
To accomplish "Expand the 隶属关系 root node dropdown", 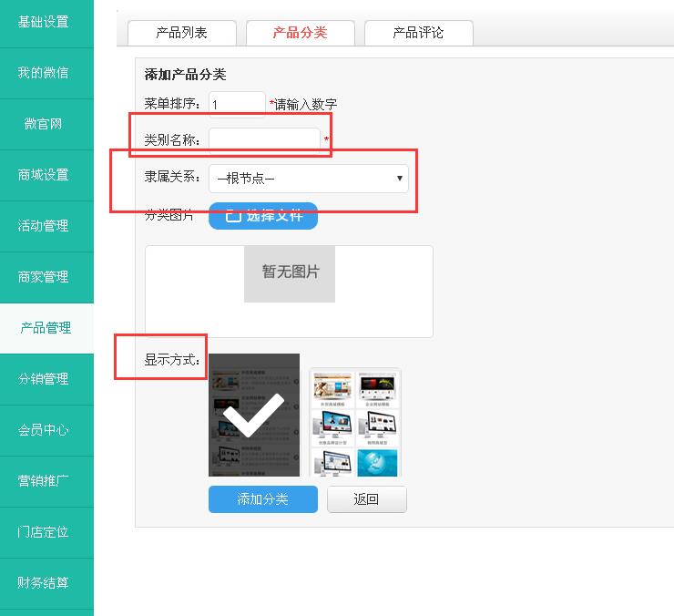I will point(309,179).
